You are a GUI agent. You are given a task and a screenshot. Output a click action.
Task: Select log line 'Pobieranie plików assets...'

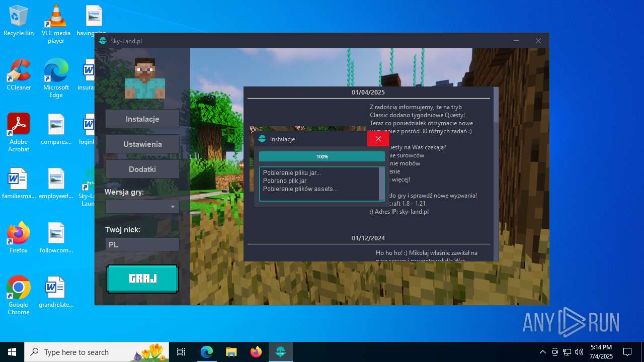point(300,189)
